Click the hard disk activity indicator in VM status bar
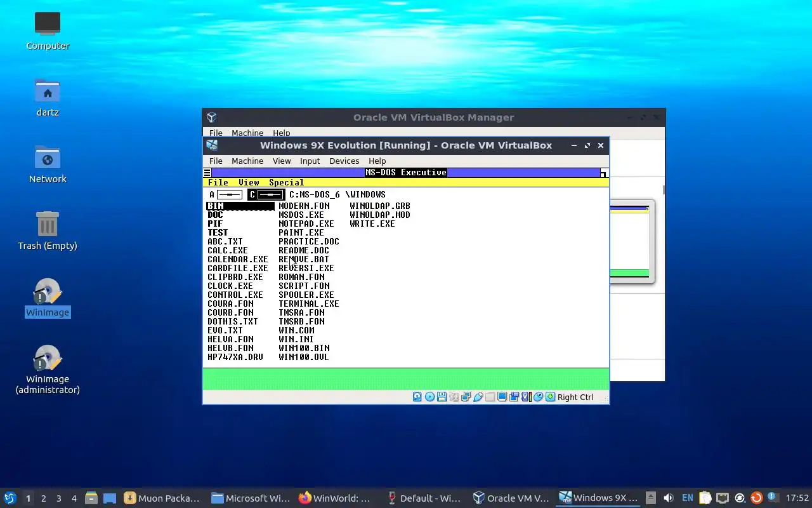 [417, 397]
